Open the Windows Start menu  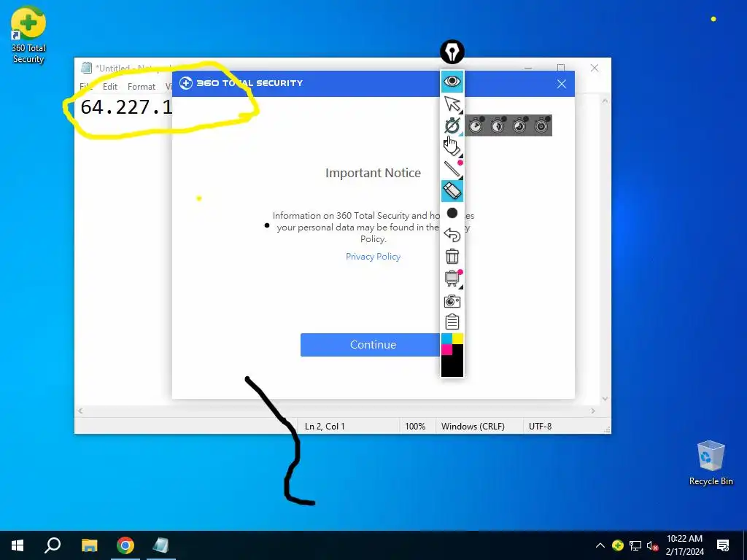coord(18,545)
